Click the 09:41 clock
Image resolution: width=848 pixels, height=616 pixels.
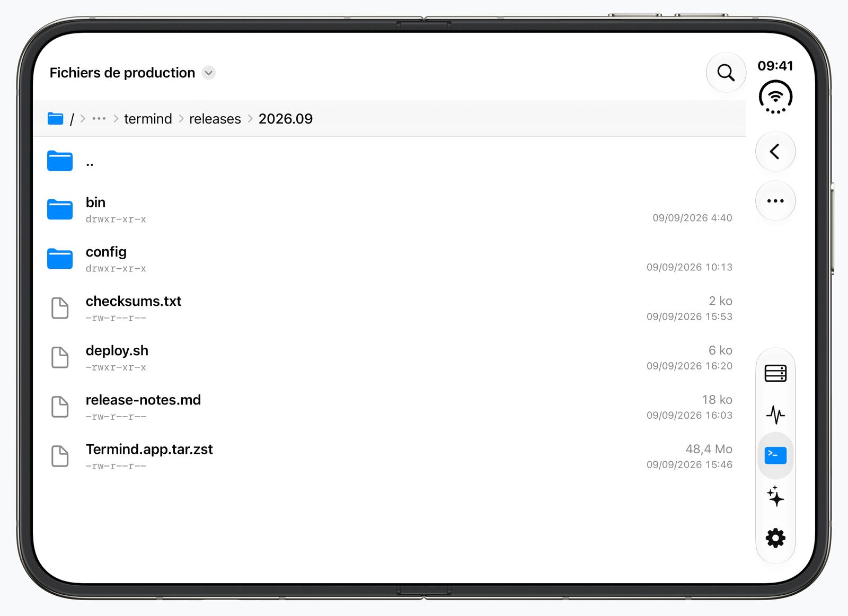click(775, 66)
